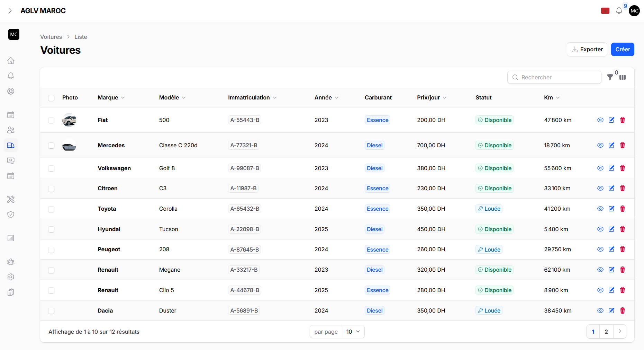Delete the Renault Megane row

tap(623, 270)
